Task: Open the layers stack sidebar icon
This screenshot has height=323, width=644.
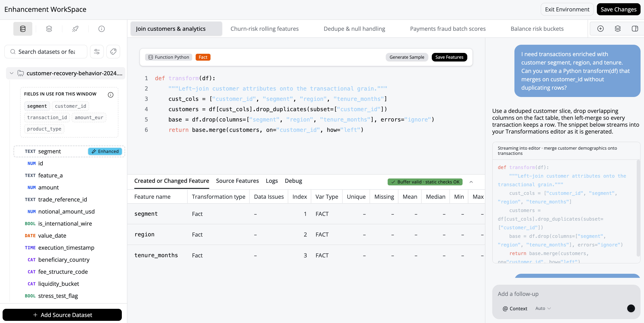Action: tap(49, 29)
